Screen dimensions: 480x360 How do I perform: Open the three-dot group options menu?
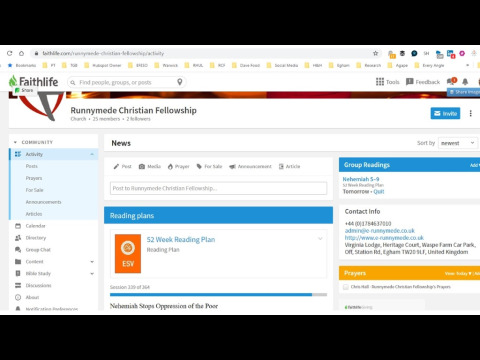coord(471,113)
